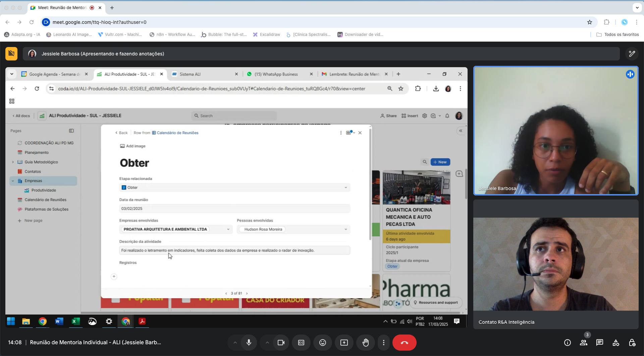Expand the Guia Metodológico page
This screenshot has width=644, height=356.
[x=13, y=162]
